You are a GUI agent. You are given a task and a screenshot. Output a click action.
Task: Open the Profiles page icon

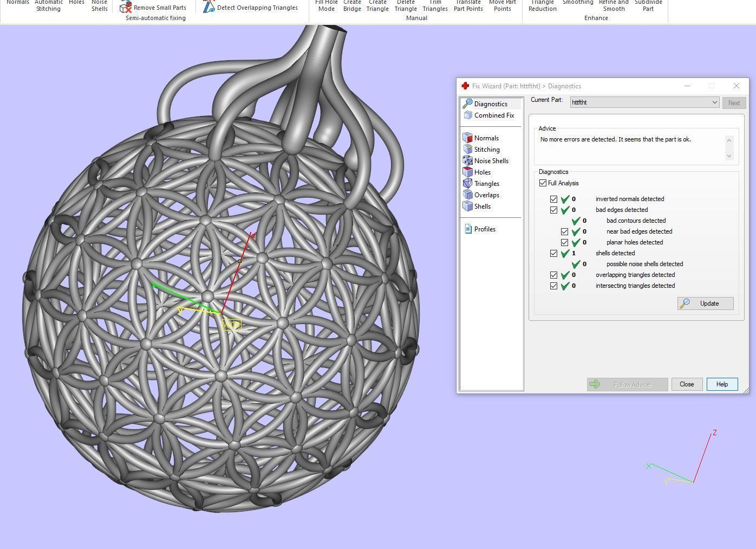(468, 229)
